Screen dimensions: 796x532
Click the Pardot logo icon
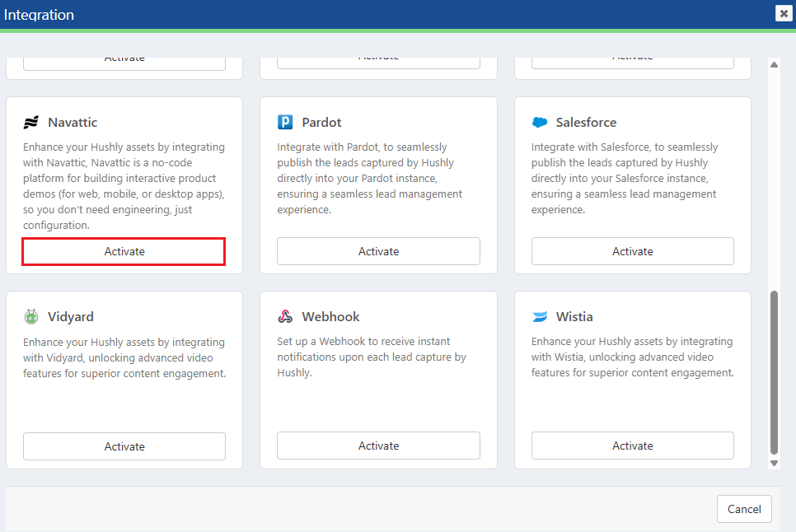285,122
